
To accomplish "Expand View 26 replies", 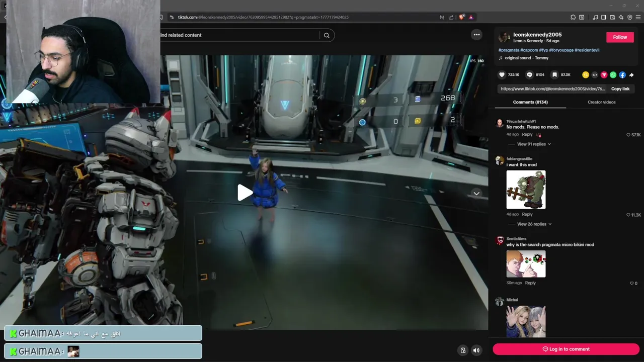I will tap(534, 224).
